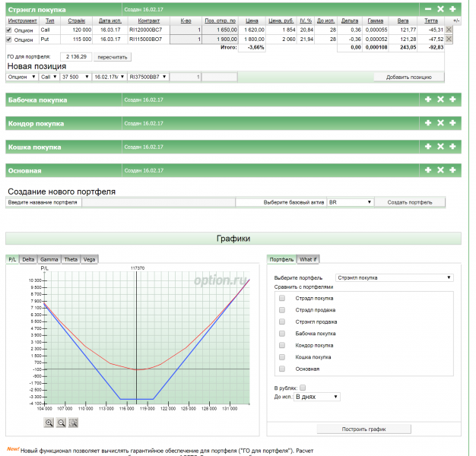Click the far-right plus icon on Кондор покупка header
This screenshot has width=476, height=456.
click(x=452, y=123)
